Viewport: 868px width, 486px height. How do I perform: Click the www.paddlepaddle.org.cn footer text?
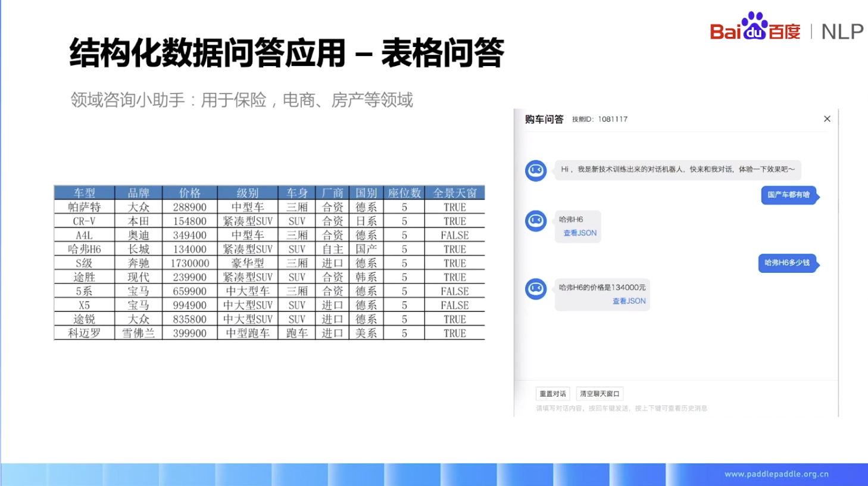pyautogui.click(x=776, y=474)
